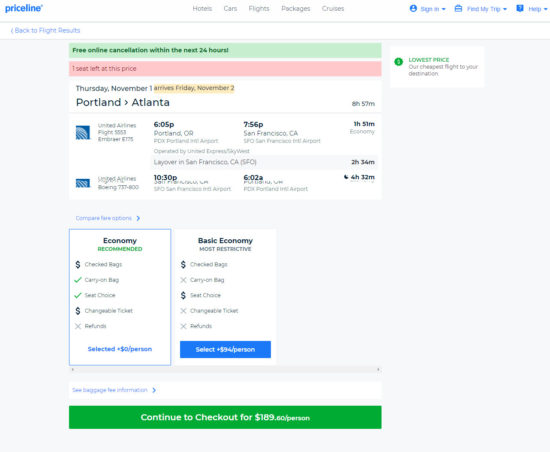550x452 pixels.
Task: Go to Cars tab
Action: coord(230,8)
